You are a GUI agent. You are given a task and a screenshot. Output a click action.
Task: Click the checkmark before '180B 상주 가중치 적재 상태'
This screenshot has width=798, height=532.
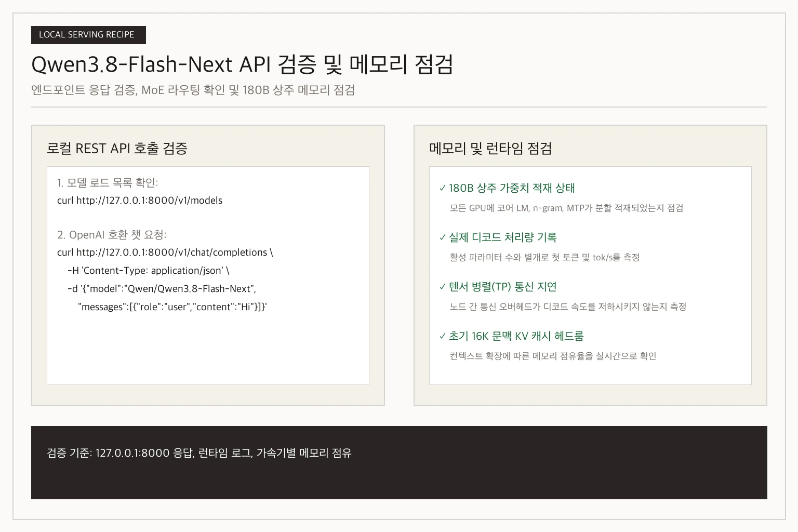pyautogui.click(x=443, y=188)
